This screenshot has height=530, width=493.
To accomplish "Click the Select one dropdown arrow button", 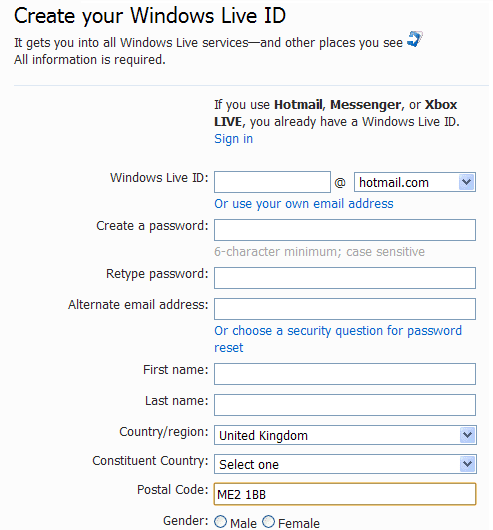I will 467,464.
